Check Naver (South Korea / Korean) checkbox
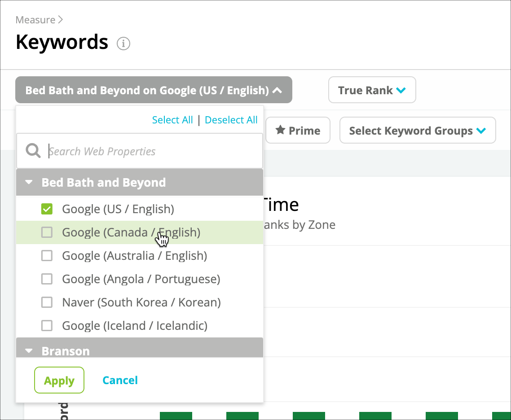 click(47, 302)
